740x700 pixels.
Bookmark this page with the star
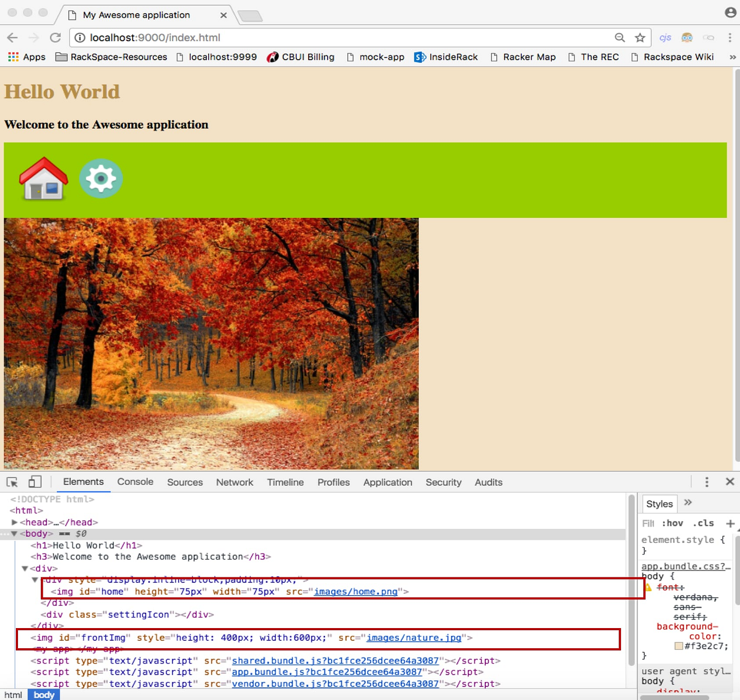point(640,38)
